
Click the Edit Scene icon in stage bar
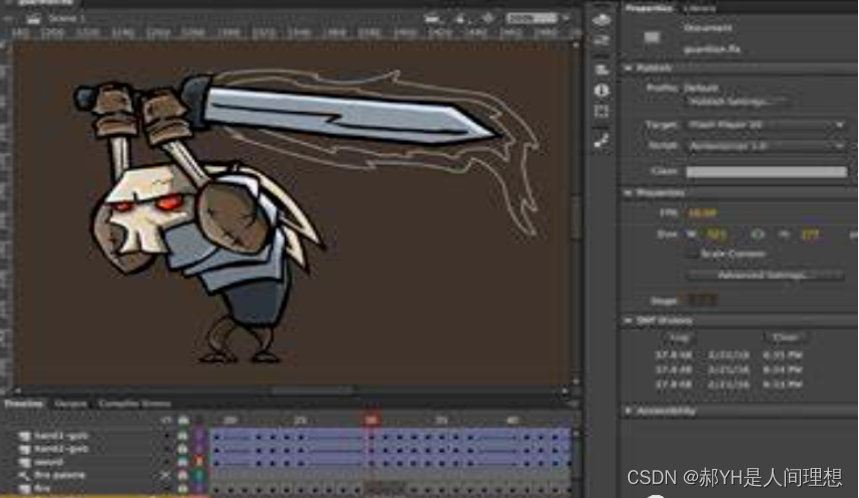(433, 19)
